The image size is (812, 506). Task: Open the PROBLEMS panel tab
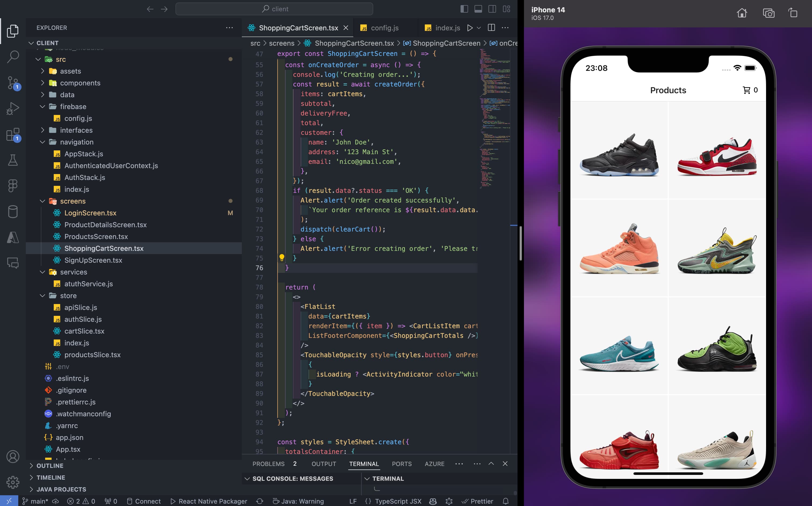268,464
